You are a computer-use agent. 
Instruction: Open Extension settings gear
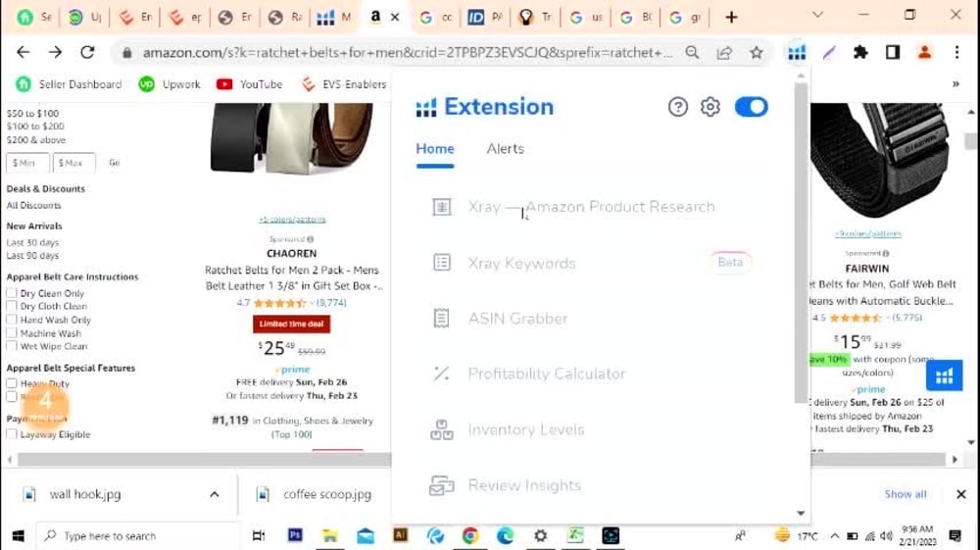click(x=710, y=107)
